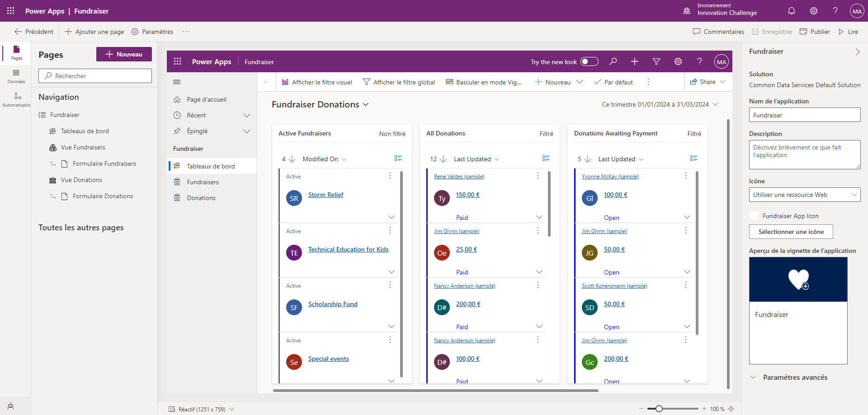Click the plus icon in preview app header

(x=635, y=61)
